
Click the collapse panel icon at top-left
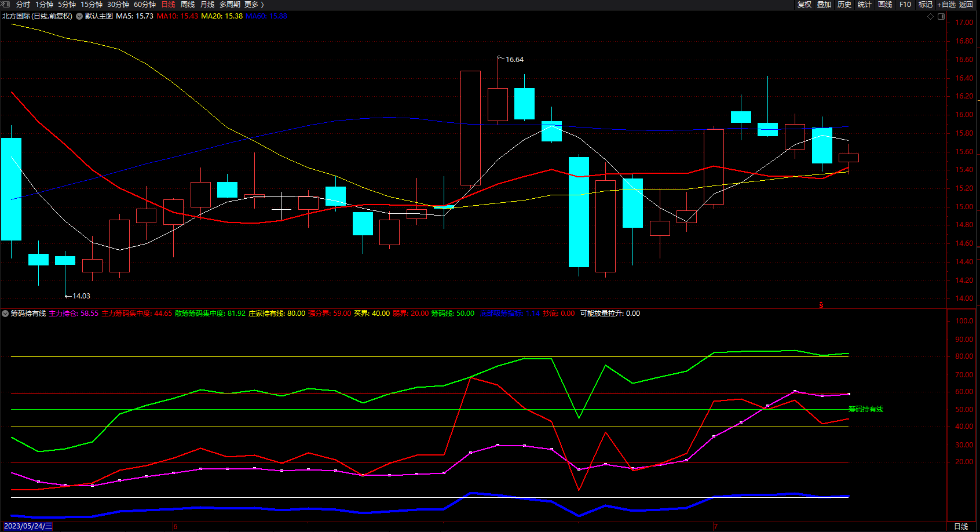(6, 4)
